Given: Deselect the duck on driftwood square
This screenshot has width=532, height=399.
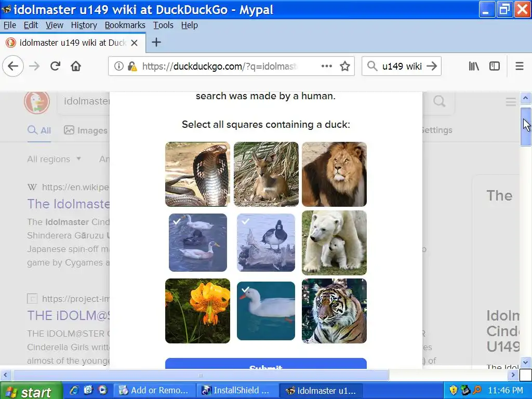Looking at the screenshot, I should point(266,243).
